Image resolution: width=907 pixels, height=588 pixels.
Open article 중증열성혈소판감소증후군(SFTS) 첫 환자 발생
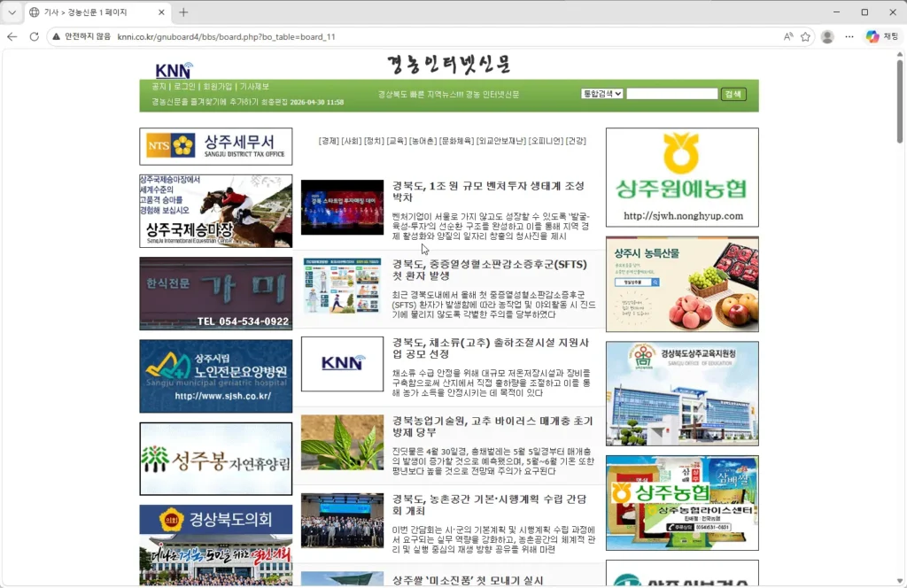pos(489,269)
